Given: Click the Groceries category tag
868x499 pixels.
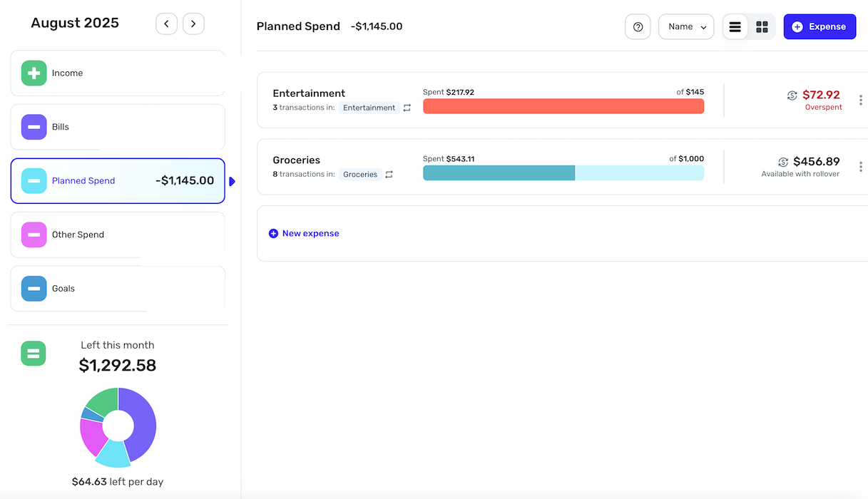Looking at the screenshot, I should pyautogui.click(x=360, y=175).
